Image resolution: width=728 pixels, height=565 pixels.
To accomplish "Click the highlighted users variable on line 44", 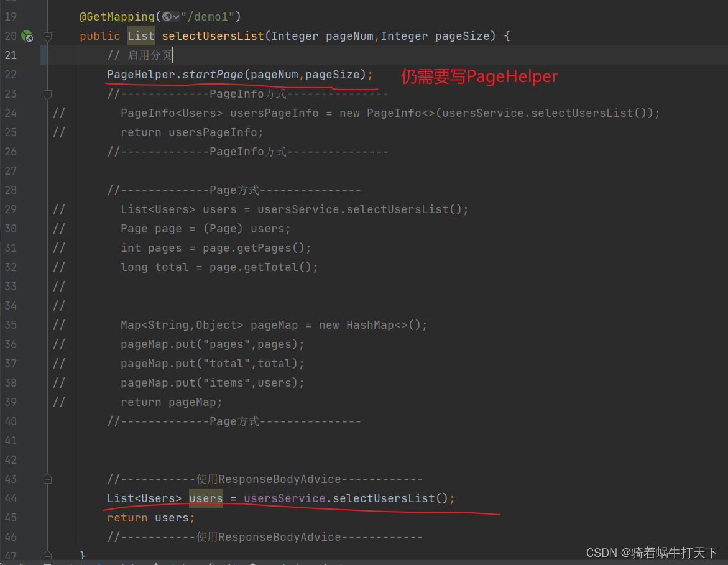I will click(x=205, y=498).
